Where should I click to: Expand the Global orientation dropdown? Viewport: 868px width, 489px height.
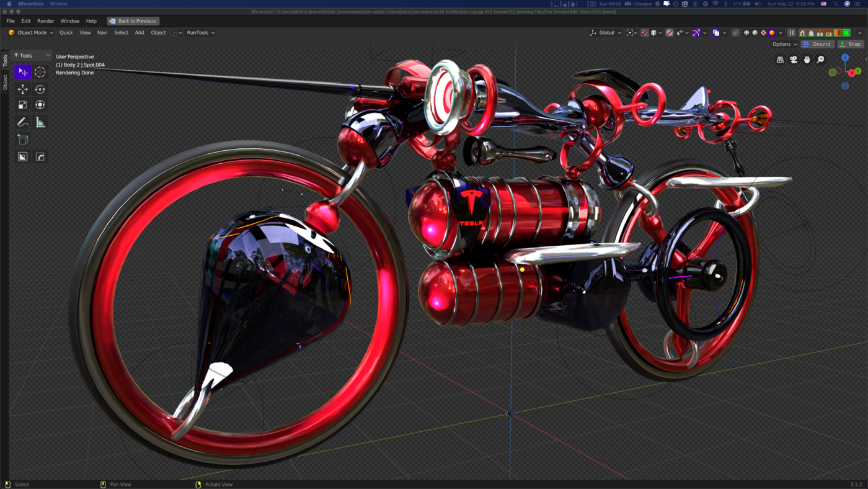[x=606, y=33]
